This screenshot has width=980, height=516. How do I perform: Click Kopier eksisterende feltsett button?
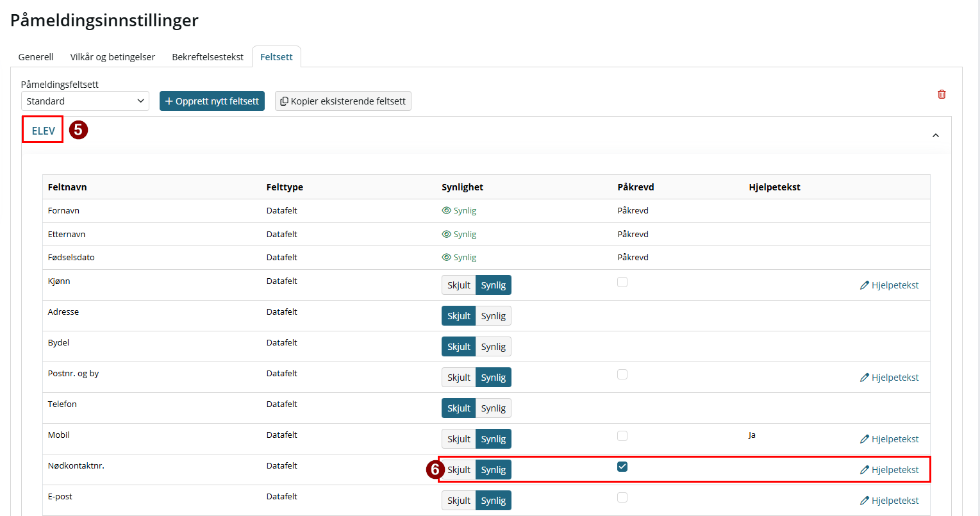tap(343, 101)
